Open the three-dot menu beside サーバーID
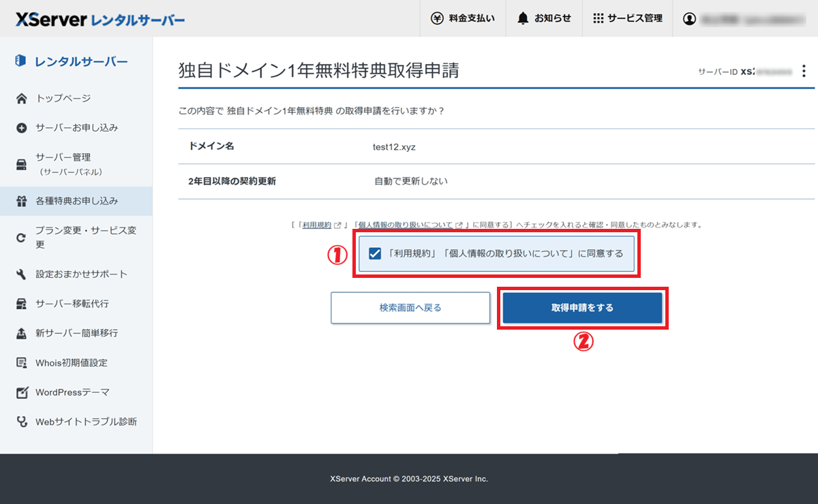 pyautogui.click(x=804, y=71)
